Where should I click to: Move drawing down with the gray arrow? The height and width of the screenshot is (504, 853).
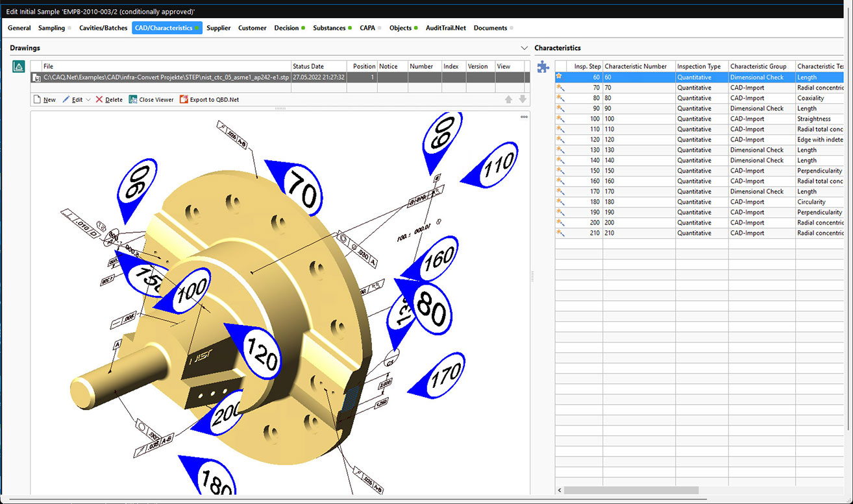[x=522, y=100]
